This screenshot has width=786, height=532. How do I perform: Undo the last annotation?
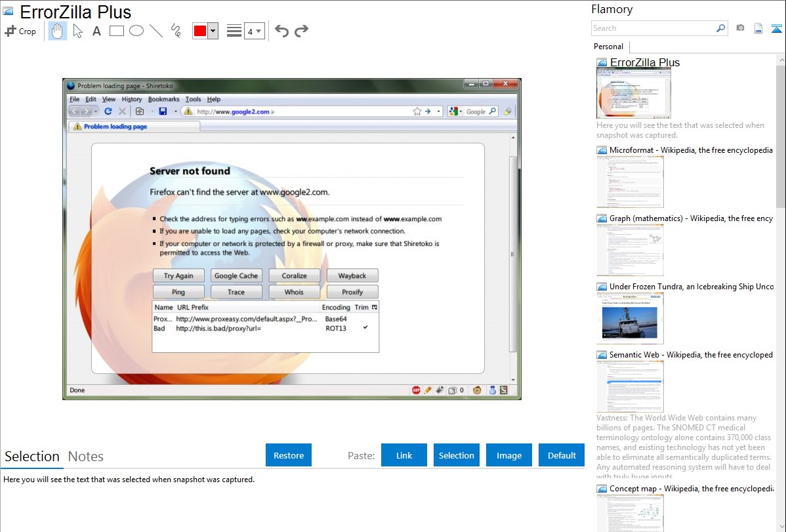(281, 31)
